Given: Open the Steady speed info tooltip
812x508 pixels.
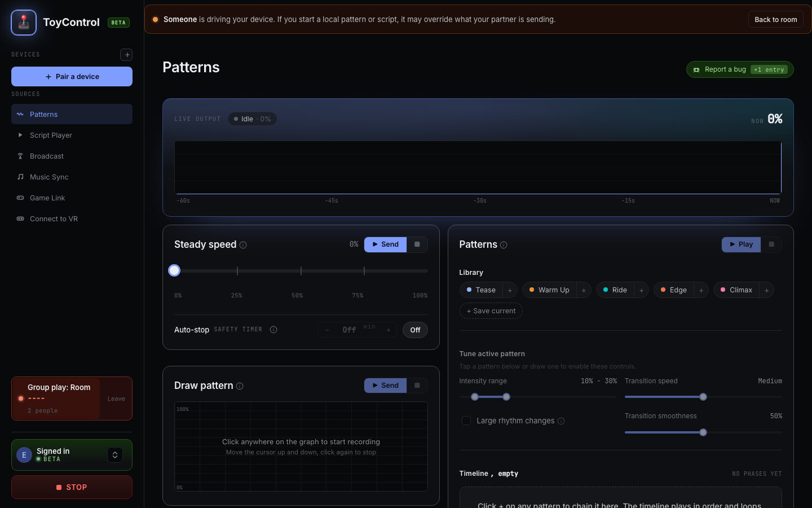Looking at the screenshot, I should [243, 245].
